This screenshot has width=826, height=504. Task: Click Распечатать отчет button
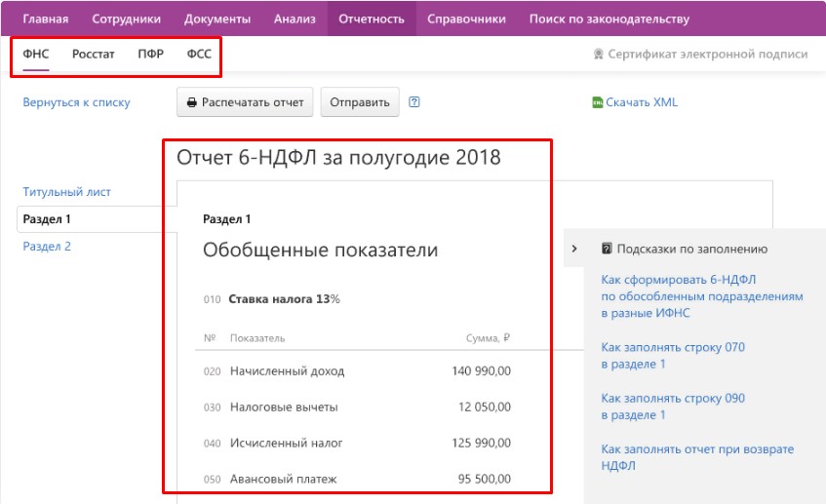(245, 102)
